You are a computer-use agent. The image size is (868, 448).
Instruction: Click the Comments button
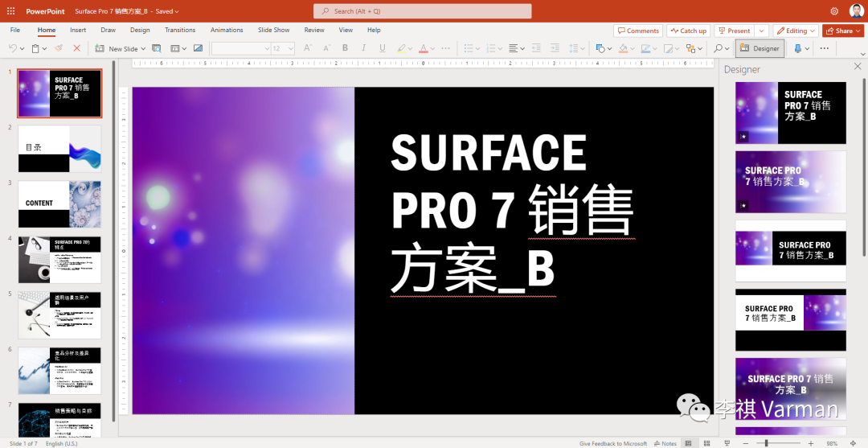tap(637, 31)
